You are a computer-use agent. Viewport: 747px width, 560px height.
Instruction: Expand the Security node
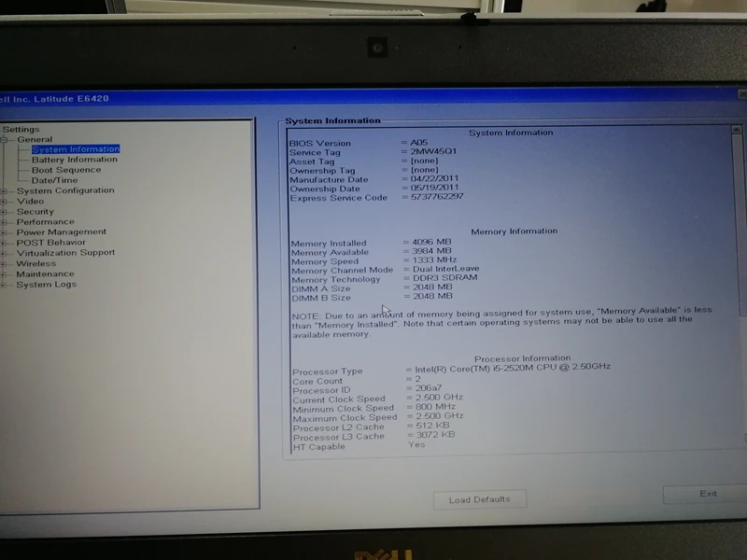(x=4, y=212)
